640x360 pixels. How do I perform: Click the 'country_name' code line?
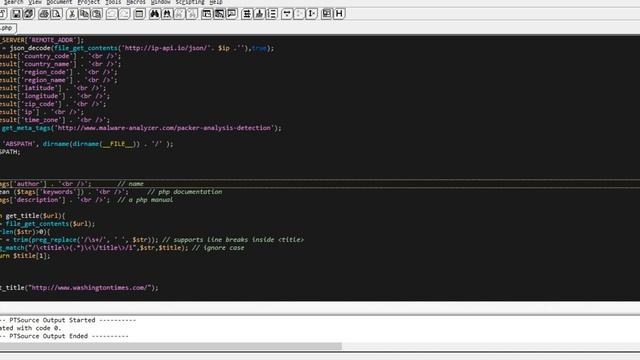coord(60,64)
